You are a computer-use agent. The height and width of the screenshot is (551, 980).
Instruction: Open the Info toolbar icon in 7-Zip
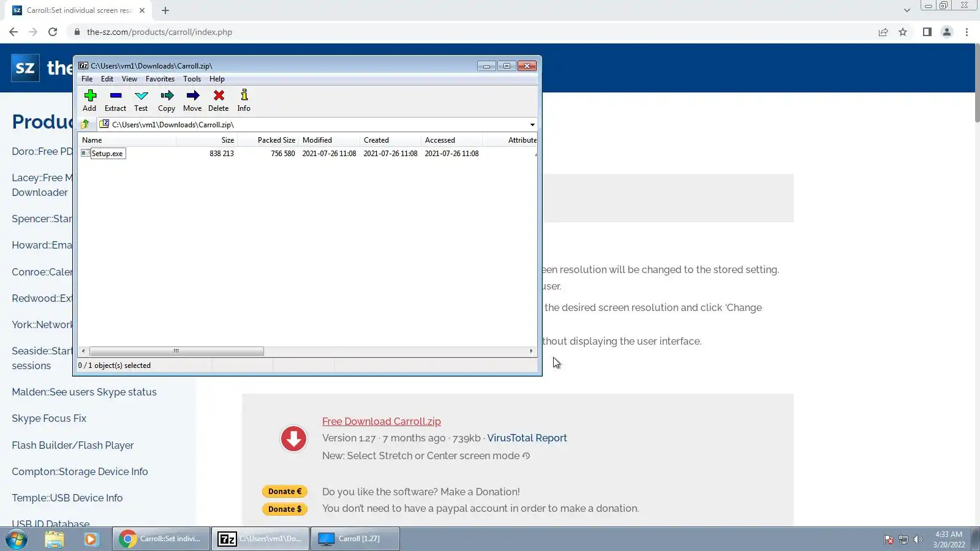244,100
